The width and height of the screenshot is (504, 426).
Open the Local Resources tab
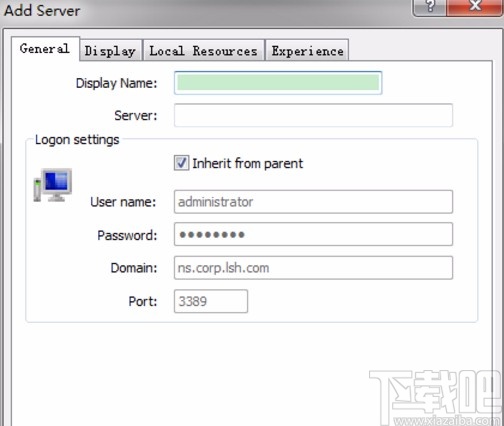pyautogui.click(x=203, y=51)
